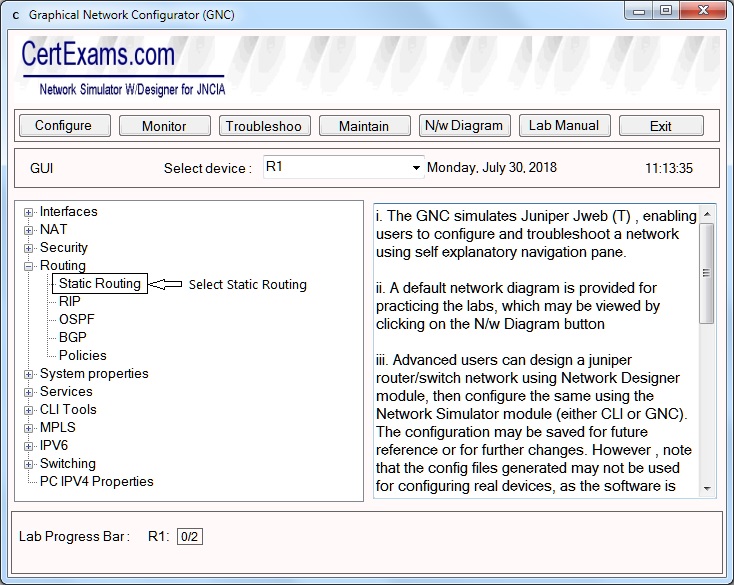Click the CLI Tools label
The width and height of the screenshot is (734, 585).
click(68, 410)
